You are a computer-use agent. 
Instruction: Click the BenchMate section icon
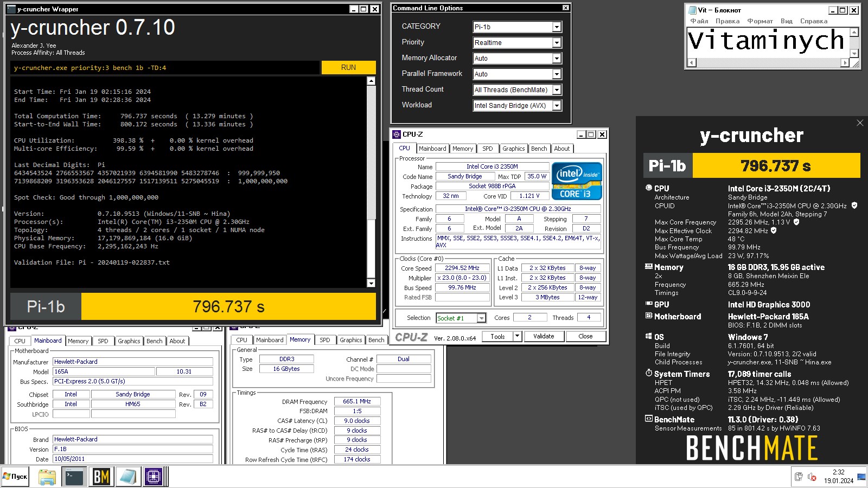tap(648, 419)
